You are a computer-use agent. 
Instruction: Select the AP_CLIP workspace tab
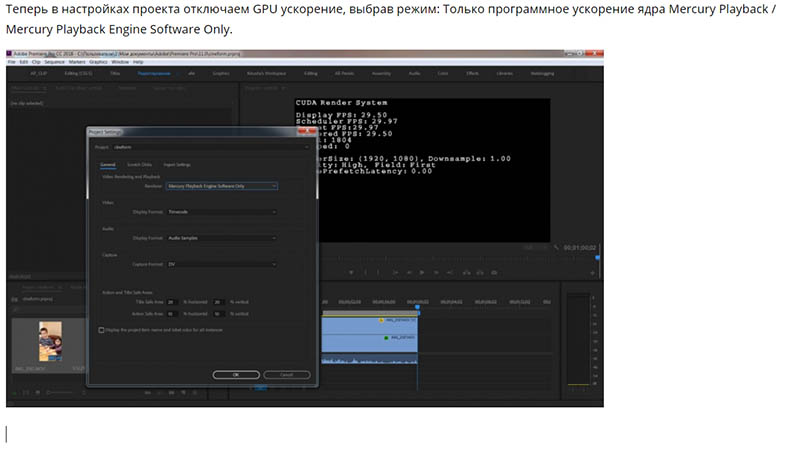pos(38,73)
